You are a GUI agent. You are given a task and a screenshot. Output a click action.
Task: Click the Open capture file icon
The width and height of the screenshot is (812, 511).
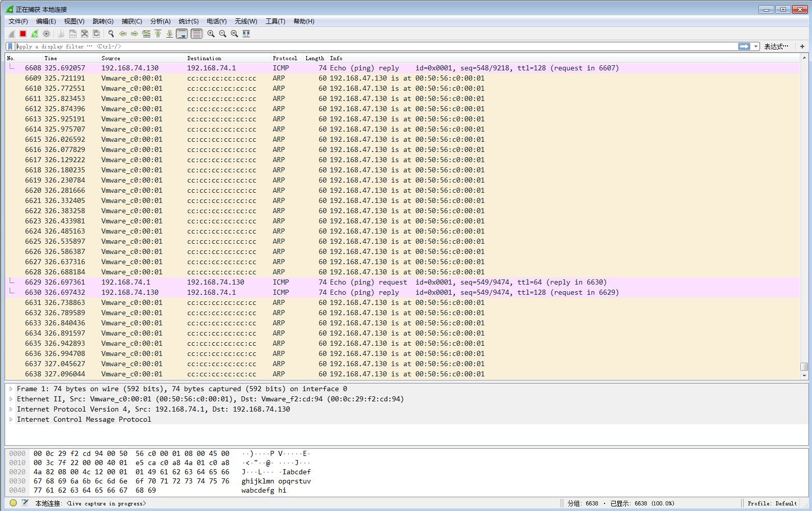pos(61,34)
